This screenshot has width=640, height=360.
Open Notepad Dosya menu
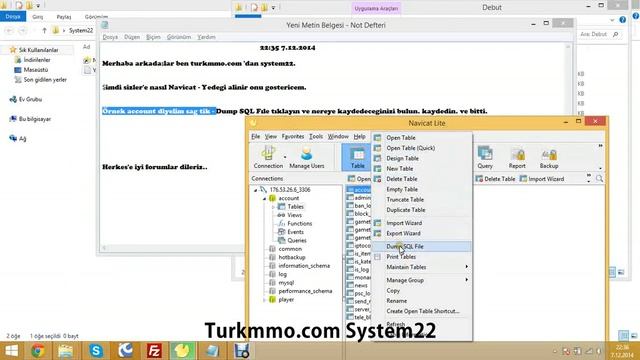click(110, 37)
